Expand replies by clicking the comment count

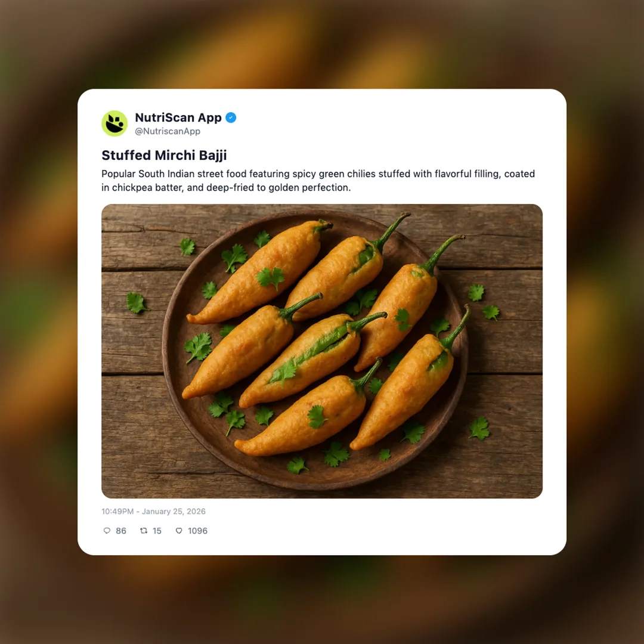(x=121, y=531)
